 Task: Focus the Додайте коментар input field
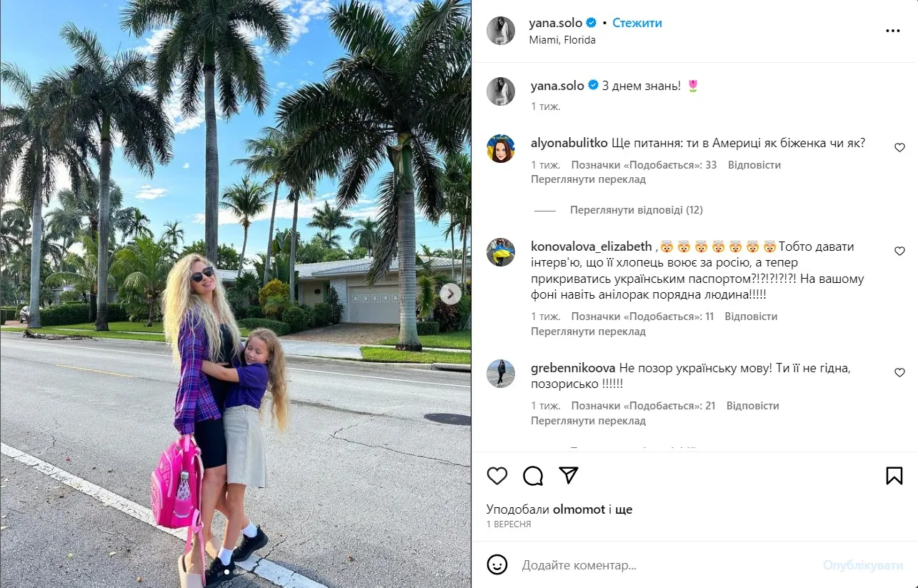[x=668, y=565]
